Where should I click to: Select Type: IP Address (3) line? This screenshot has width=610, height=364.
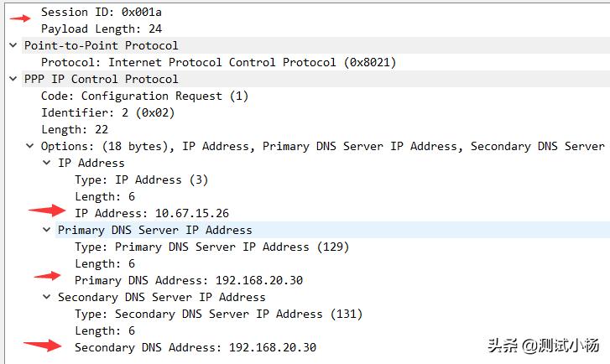[141, 179]
